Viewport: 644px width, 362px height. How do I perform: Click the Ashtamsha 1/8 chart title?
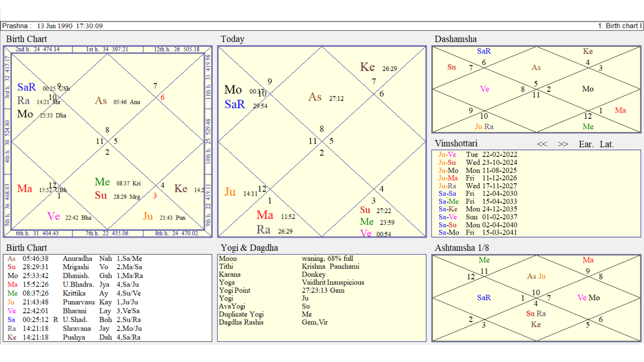click(462, 248)
